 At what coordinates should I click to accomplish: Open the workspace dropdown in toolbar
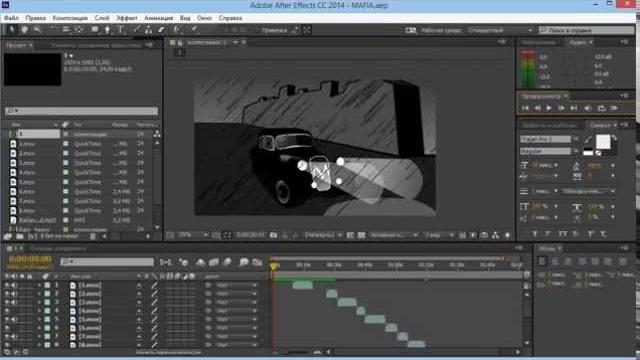point(500,30)
